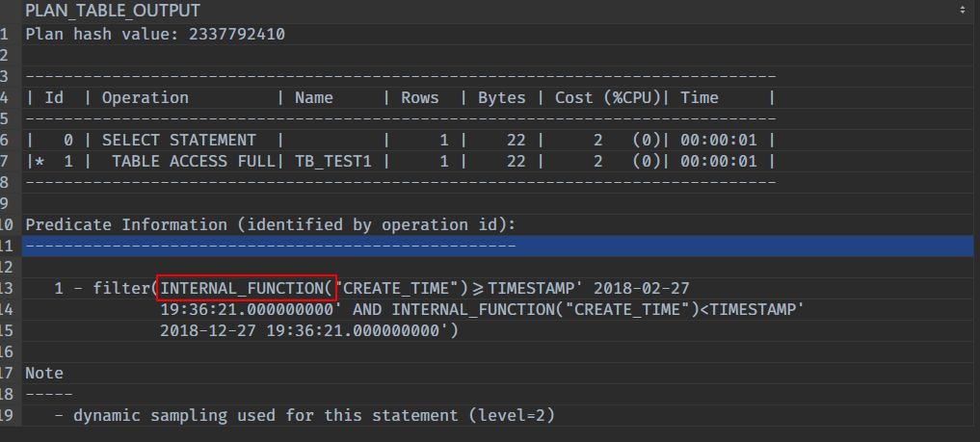Viewport: 980px width, 442px height.
Task: Select the Predicate Information row
Action: 497,224
